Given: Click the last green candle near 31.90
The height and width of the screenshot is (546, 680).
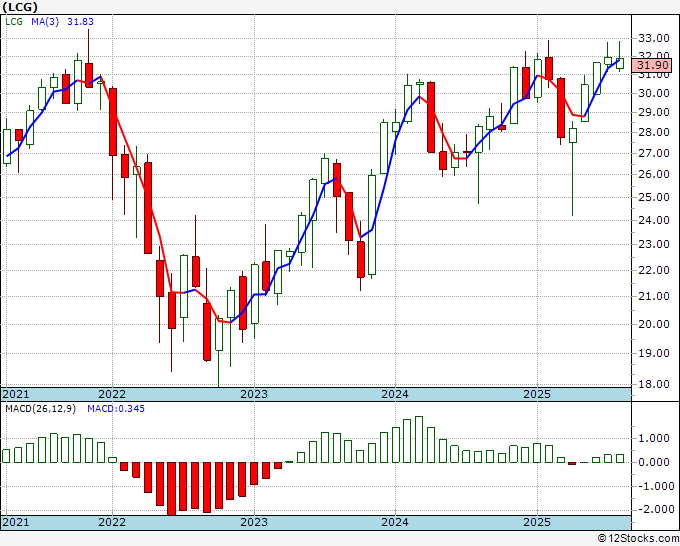Looking at the screenshot, I should 620,63.
